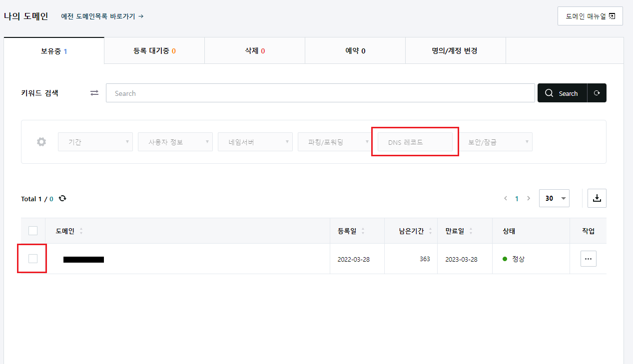Click the keyword Search input field

click(320, 93)
